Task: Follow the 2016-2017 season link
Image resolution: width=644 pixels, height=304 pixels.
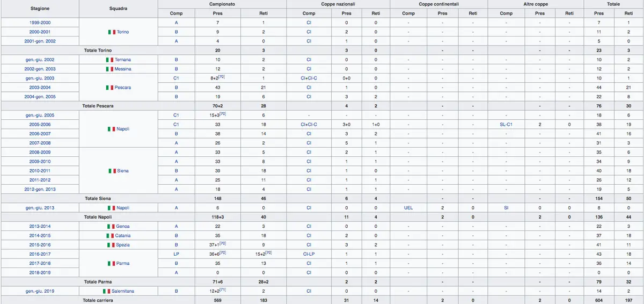Action: [40, 254]
